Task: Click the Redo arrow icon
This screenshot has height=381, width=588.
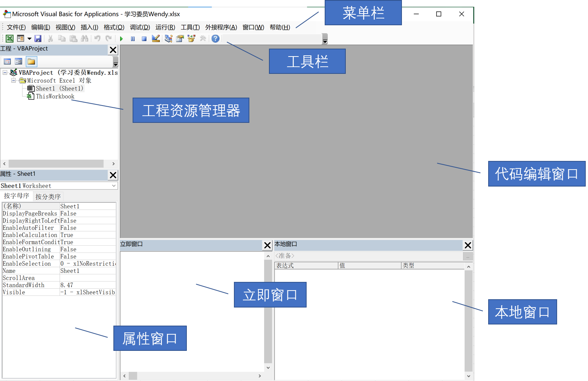Action: click(108, 38)
